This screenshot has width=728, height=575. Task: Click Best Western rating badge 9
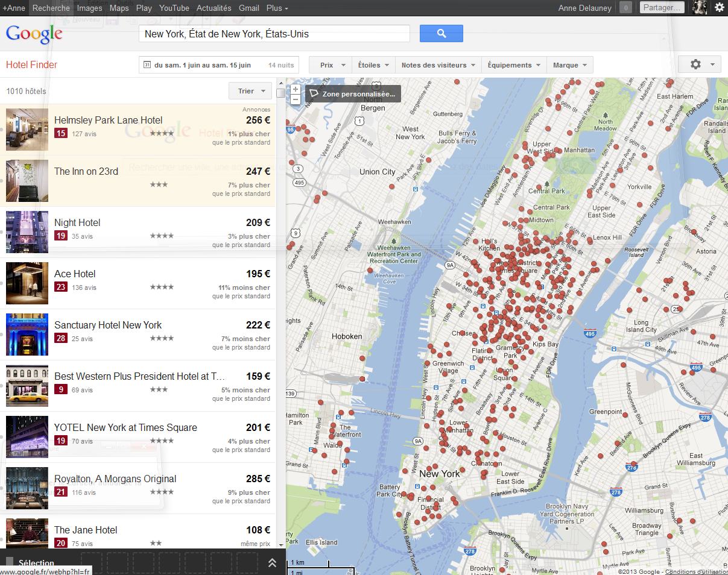click(60, 390)
